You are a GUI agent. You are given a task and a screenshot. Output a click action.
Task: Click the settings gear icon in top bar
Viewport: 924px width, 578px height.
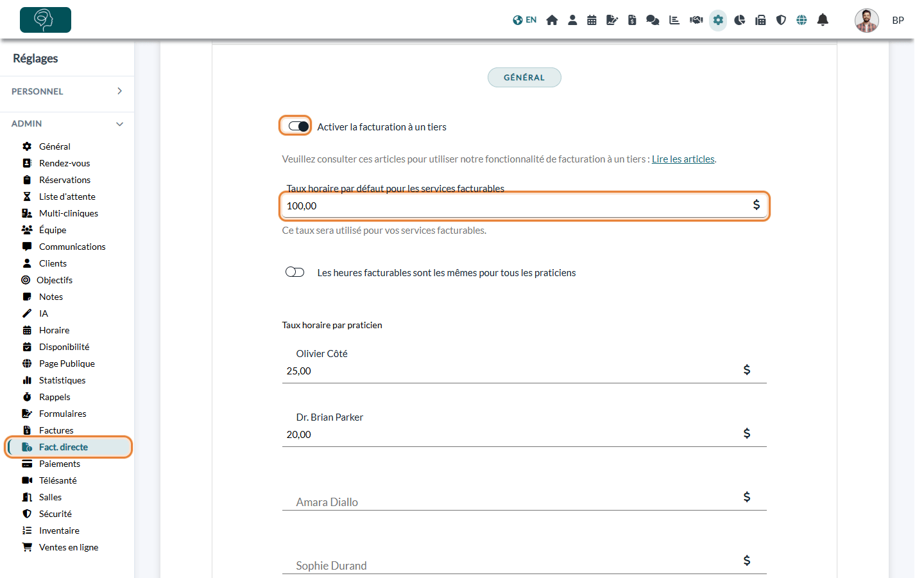tap(718, 20)
